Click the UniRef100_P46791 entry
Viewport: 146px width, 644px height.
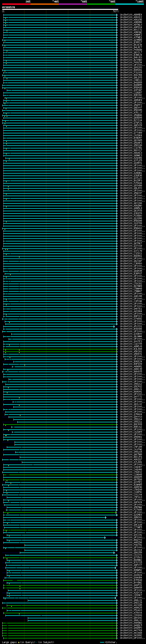pyautogui.click(x=131, y=545)
